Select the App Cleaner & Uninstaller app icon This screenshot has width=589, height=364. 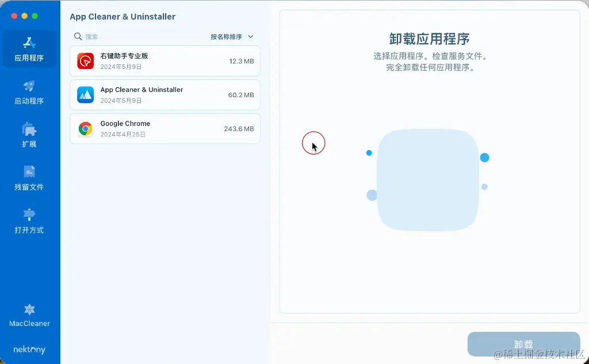click(x=86, y=95)
